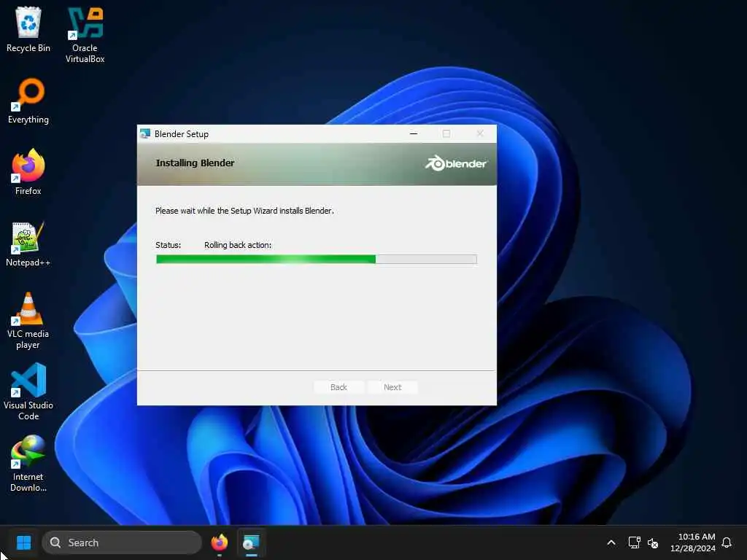Open the clock showing 10:16 AM
The height and width of the screenshot is (560, 747).
[x=693, y=542]
